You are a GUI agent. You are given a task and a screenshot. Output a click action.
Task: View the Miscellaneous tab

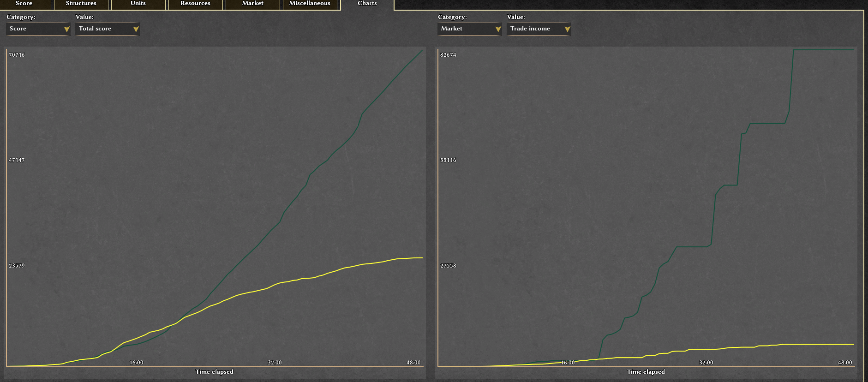[x=310, y=4]
